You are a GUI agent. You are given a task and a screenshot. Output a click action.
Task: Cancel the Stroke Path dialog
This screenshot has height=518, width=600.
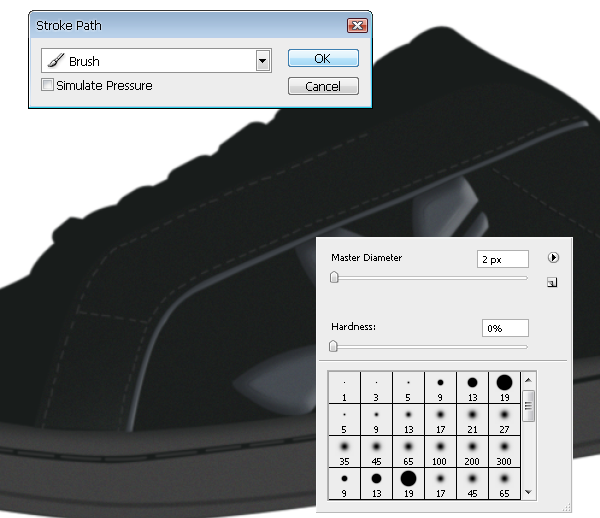(323, 86)
